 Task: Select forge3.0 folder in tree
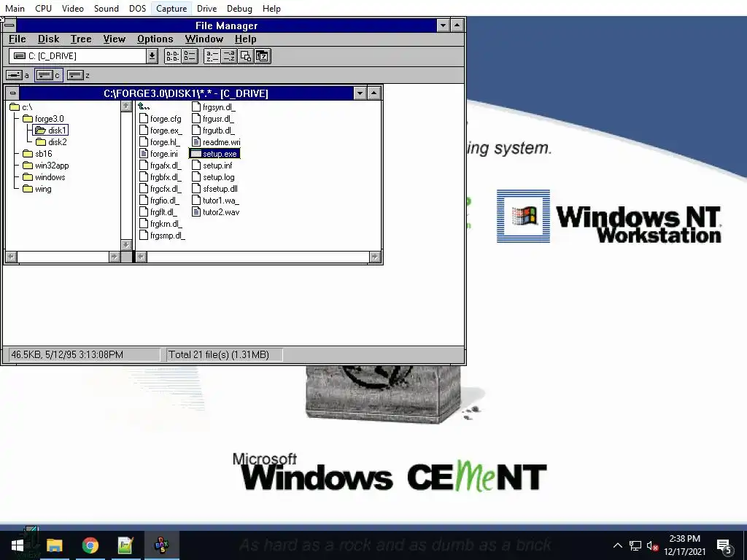43,119
